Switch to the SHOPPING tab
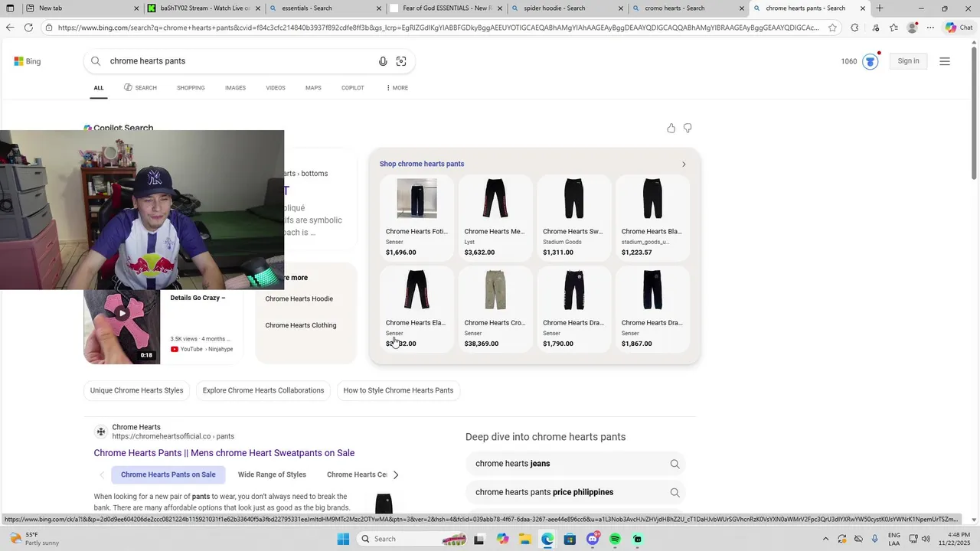 point(191,88)
